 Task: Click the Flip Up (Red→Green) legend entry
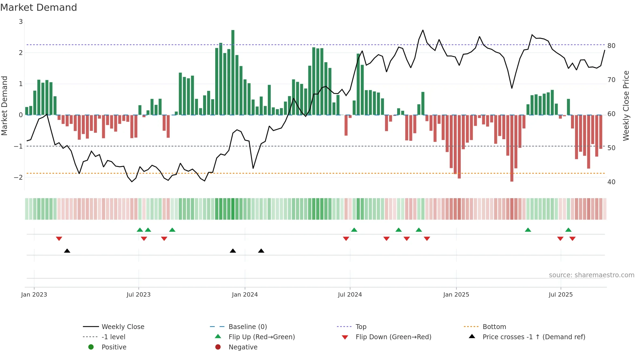point(255,337)
